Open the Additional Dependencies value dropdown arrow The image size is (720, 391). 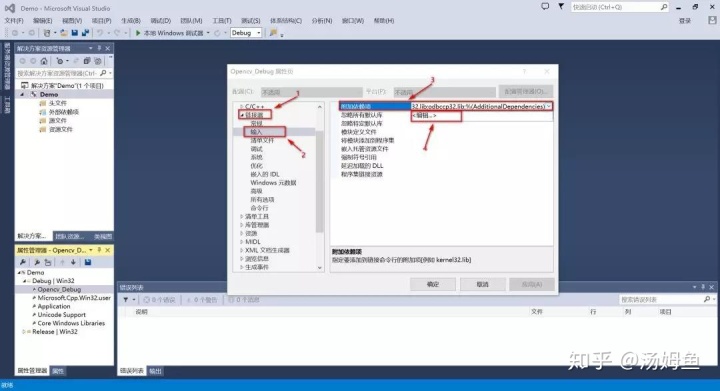548,106
